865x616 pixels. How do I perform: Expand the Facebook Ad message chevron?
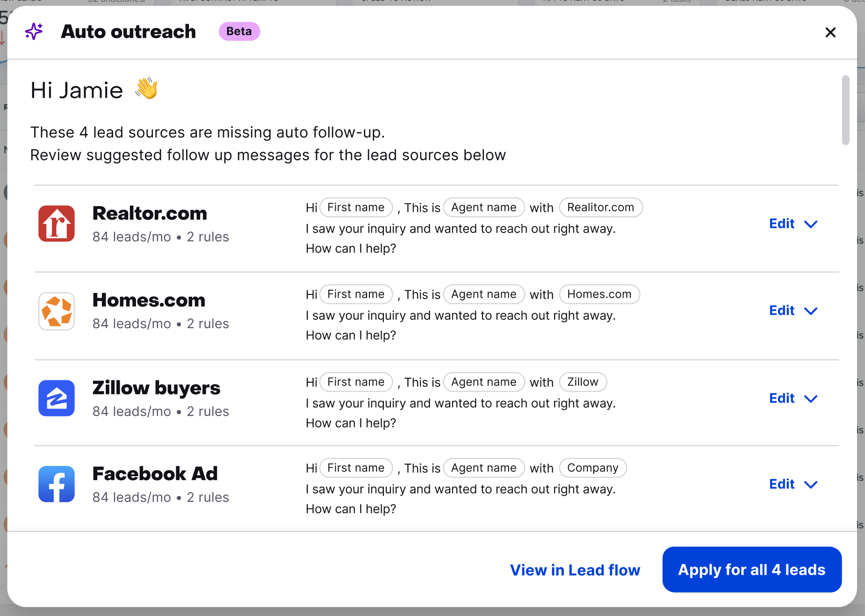pyautogui.click(x=811, y=485)
